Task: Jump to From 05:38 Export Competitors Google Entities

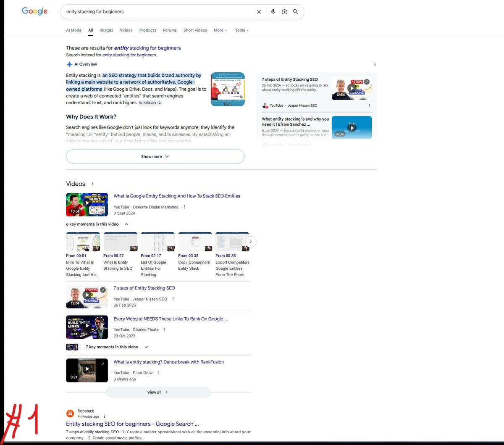Action: (232, 255)
